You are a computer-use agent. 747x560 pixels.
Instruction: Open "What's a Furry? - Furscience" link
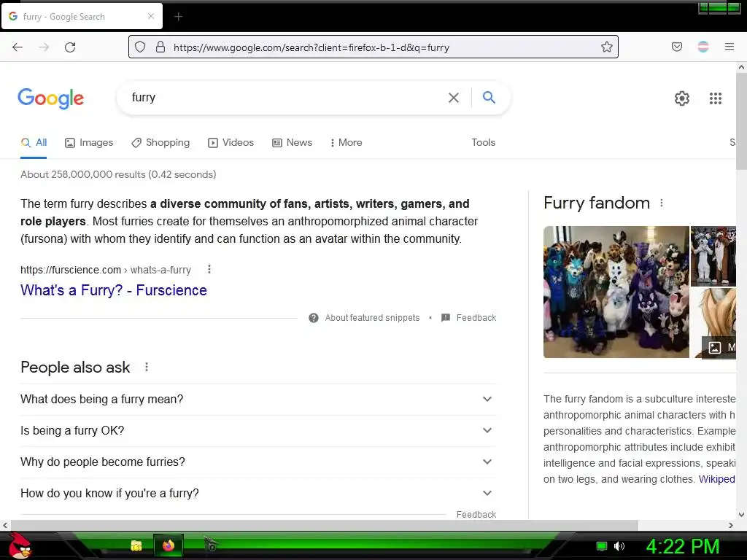pyautogui.click(x=113, y=290)
